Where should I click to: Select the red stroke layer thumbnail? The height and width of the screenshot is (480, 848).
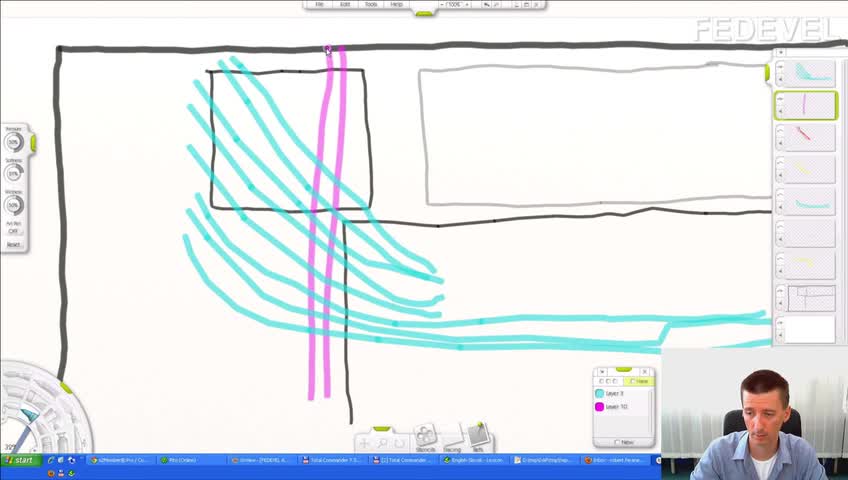click(x=809, y=137)
